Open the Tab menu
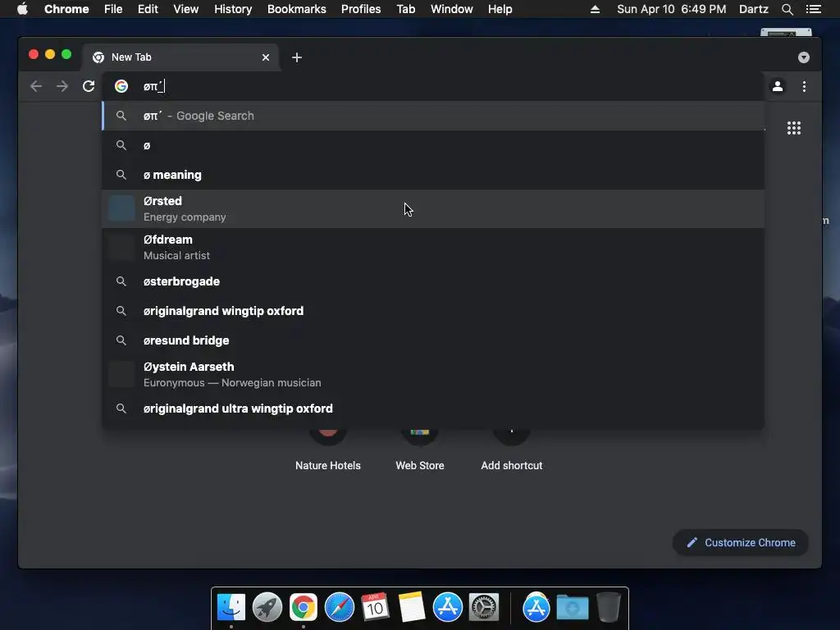Image resolution: width=840 pixels, height=630 pixels. pos(406,9)
